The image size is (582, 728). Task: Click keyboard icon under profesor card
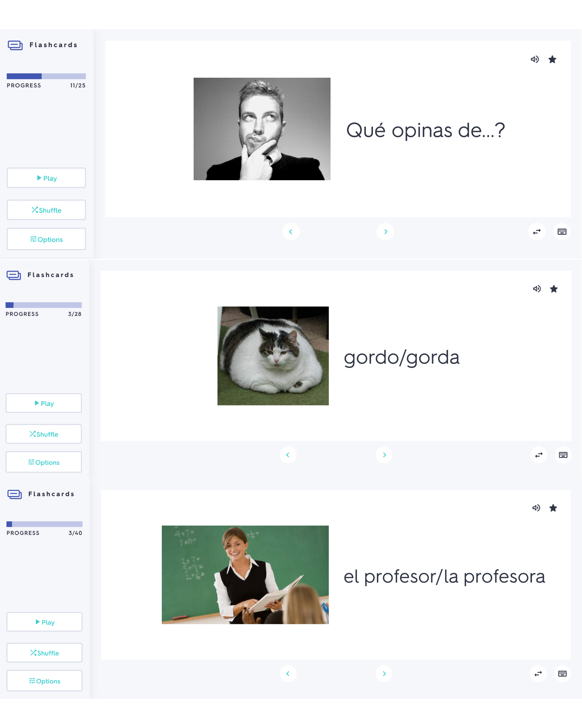(563, 674)
